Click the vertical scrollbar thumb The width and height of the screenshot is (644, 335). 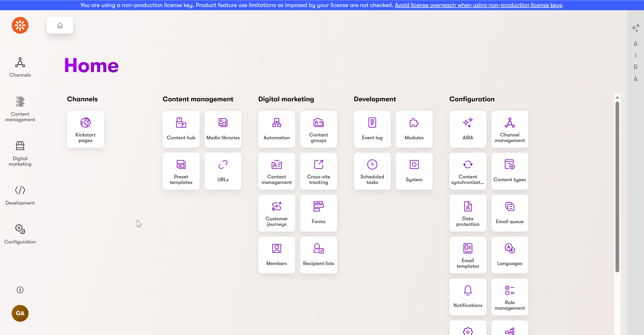(617, 187)
